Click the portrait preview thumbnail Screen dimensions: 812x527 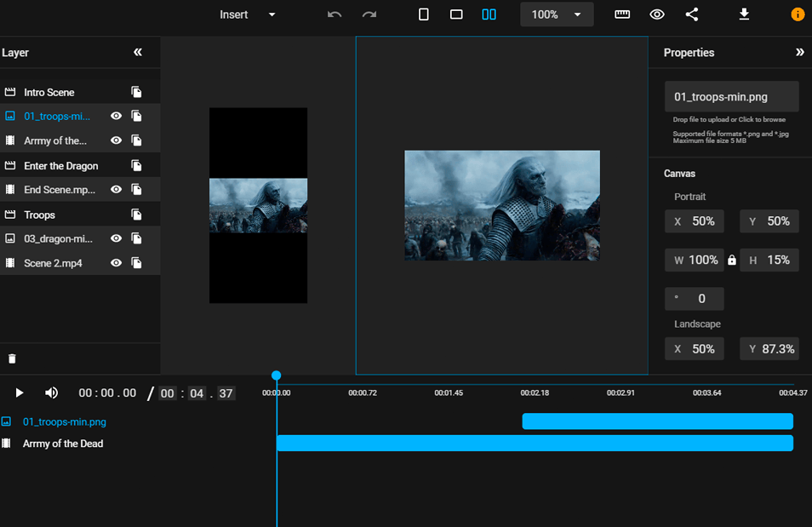259,205
